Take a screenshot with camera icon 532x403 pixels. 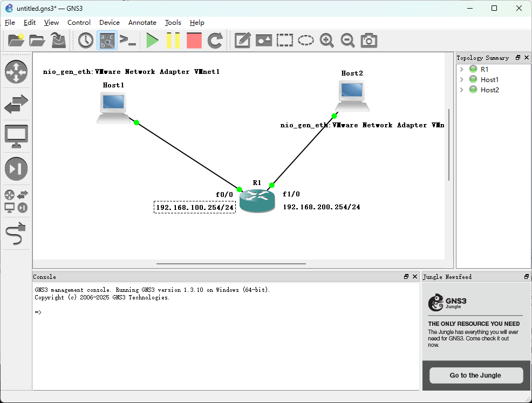pos(369,40)
